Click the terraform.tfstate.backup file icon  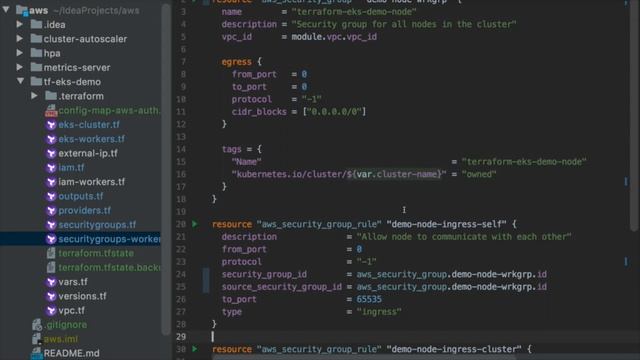(x=51, y=268)
